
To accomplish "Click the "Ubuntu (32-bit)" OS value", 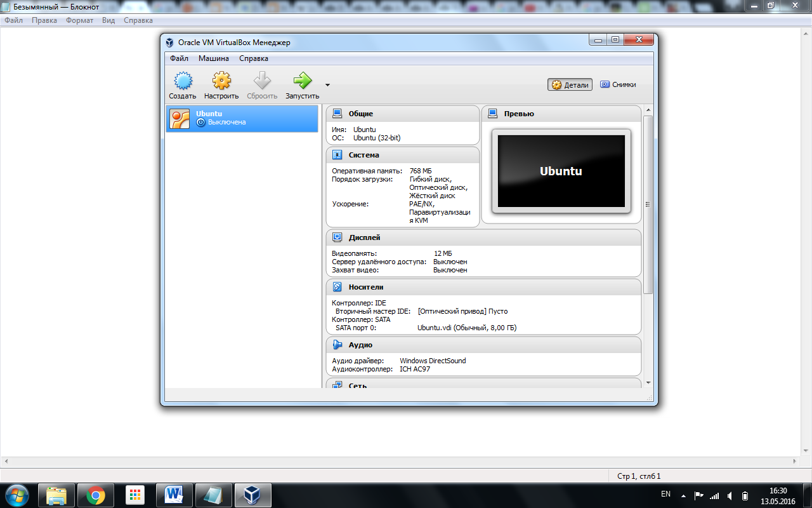I will pyautogui.click(x=377, y=138).
